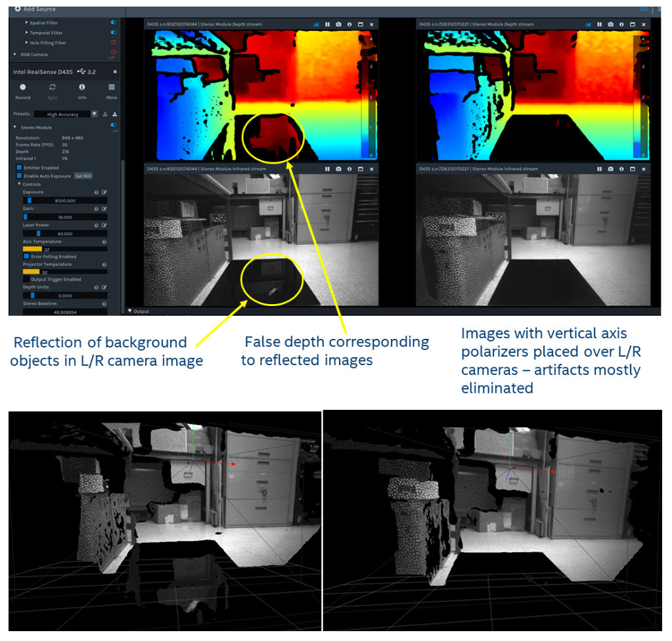Switch to the 2D view tab

(644, 9)
